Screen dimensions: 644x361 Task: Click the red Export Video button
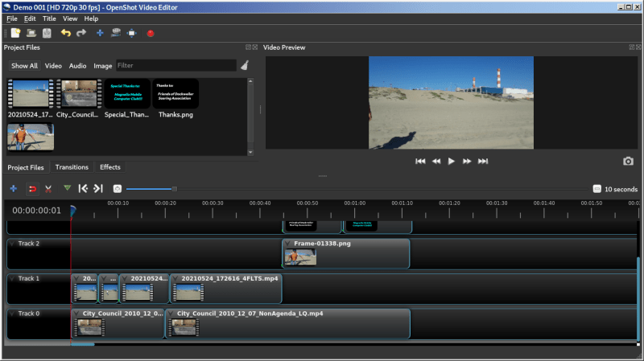150,33
